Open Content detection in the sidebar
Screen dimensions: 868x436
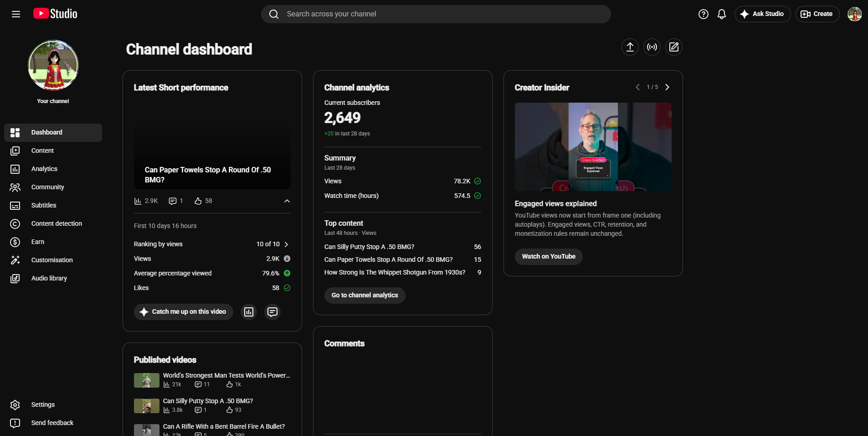click(x=53, y=223)
